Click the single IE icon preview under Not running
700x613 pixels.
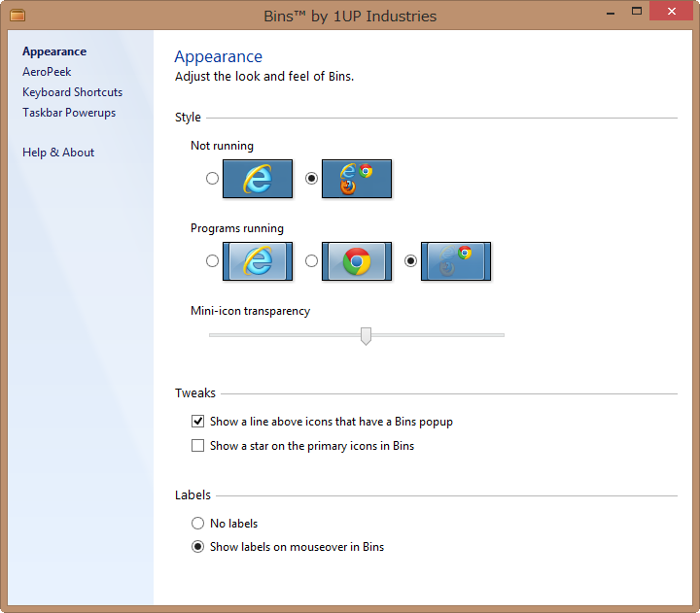(x=258, y=179)
